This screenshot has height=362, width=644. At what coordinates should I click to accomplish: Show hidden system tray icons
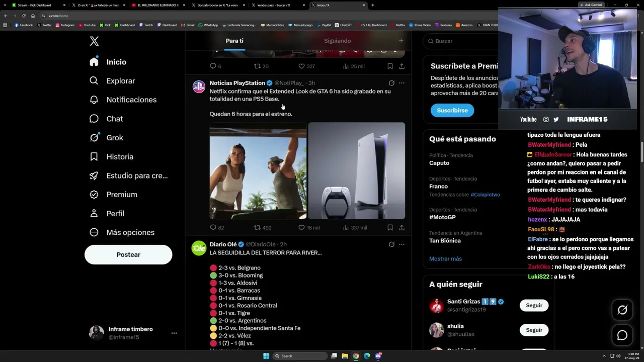[604, 356]
